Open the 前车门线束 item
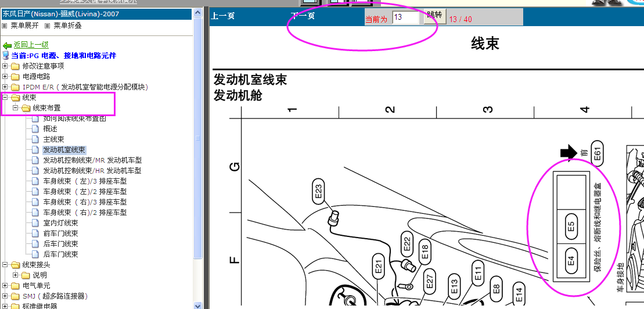 60,233
